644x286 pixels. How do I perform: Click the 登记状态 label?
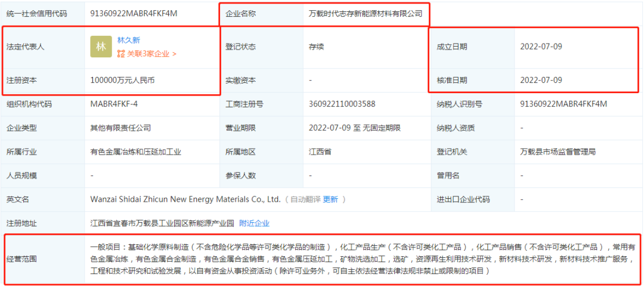tap(241, 47)
